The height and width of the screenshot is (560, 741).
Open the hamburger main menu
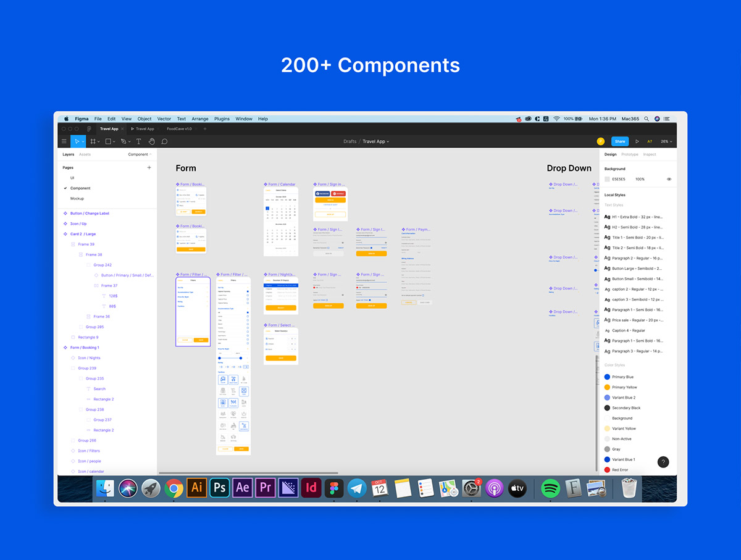click(x=64, y=141)
